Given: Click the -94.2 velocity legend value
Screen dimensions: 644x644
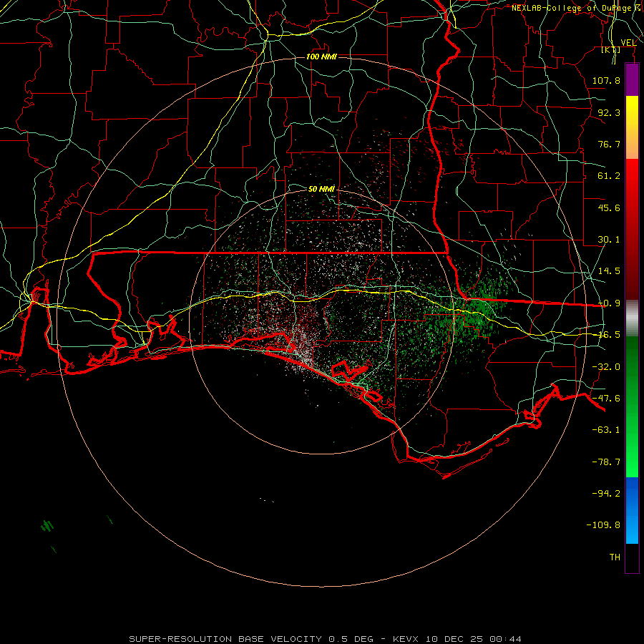Looking at the screenshot, I should click(606, 493).
